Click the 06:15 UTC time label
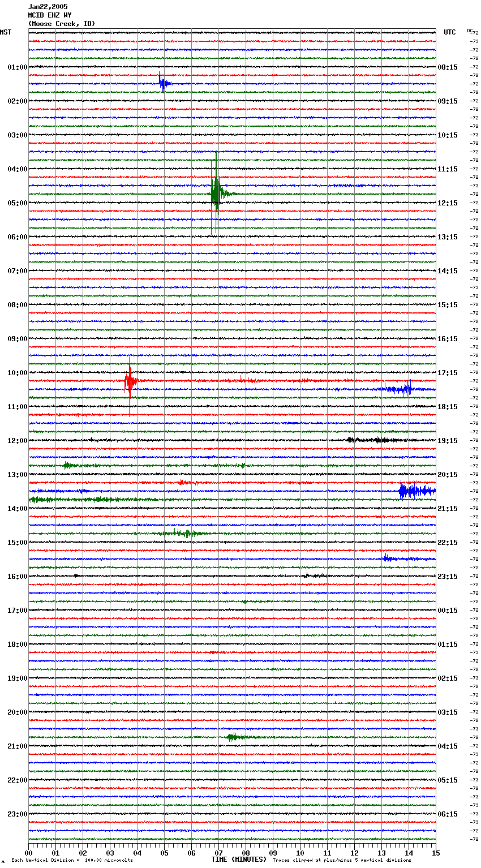This screenshot has width=481, height=868. pos(448,814)
